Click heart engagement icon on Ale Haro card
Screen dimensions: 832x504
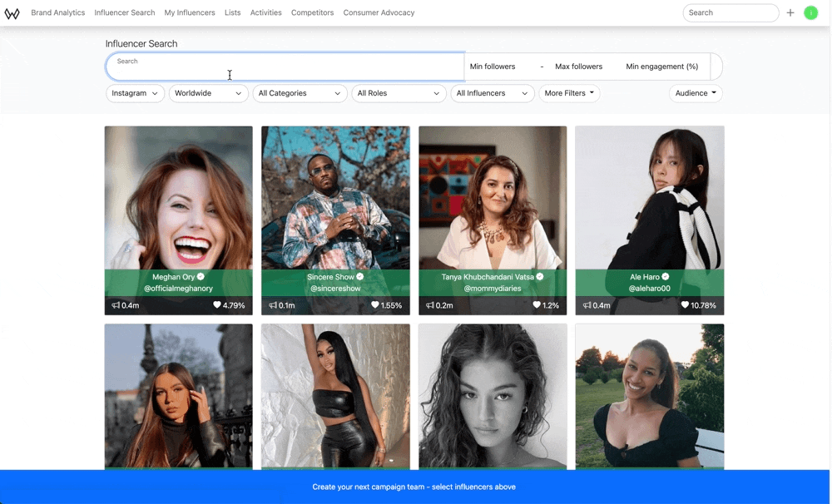tap(685, 304)
